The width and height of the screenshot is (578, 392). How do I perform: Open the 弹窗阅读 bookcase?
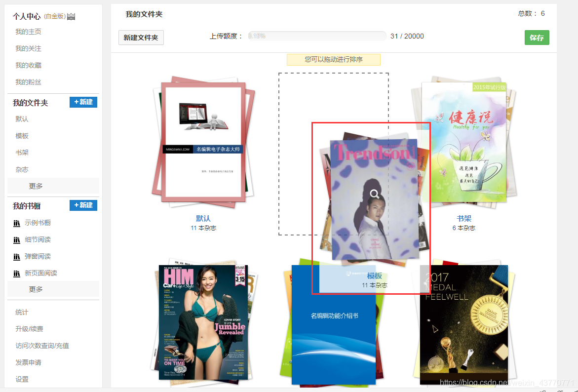tap(38, 256)
